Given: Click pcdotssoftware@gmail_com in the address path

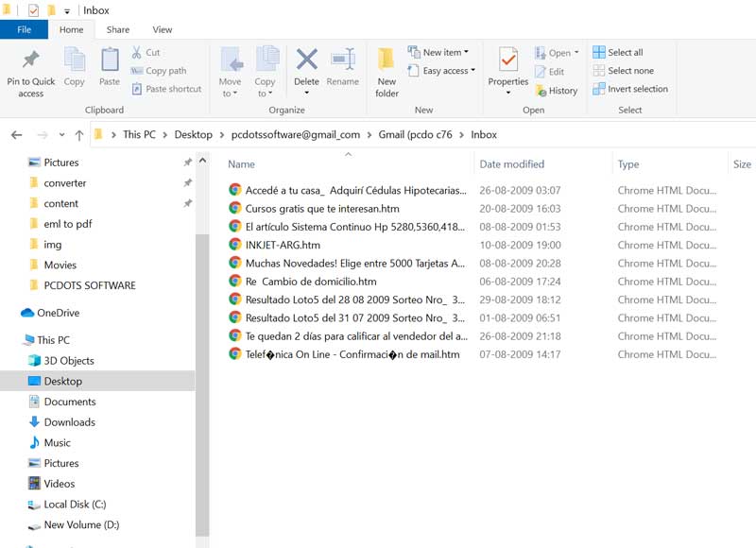Looking at the screenshot, I should [296, 134].
